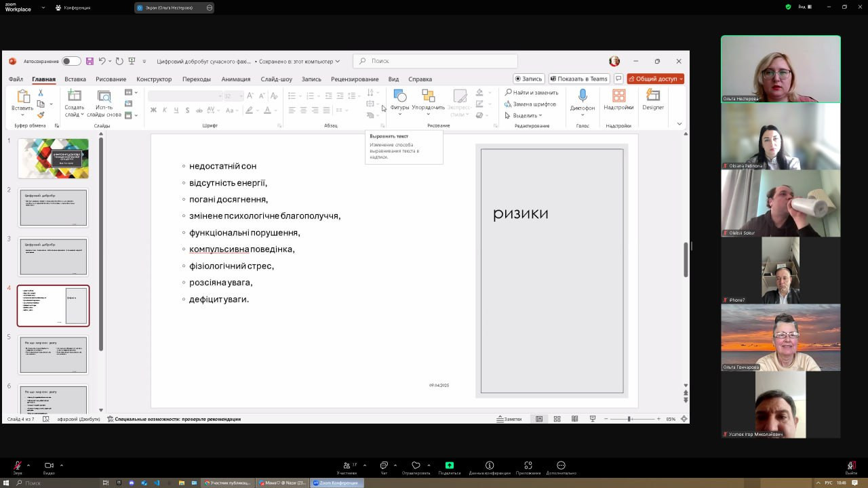Toggle the Автосохранение switch

point(71,61)
